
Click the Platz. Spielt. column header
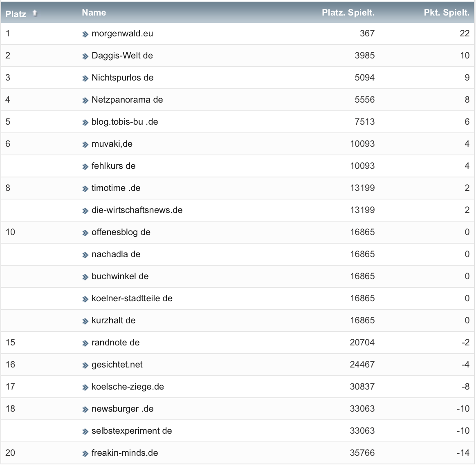348,12
